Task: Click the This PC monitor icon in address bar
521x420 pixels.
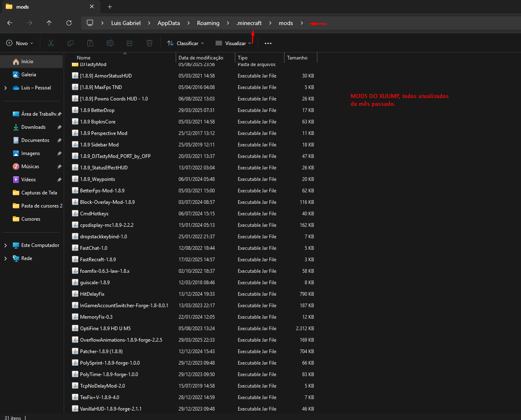Action: click(x=90, y=23)
